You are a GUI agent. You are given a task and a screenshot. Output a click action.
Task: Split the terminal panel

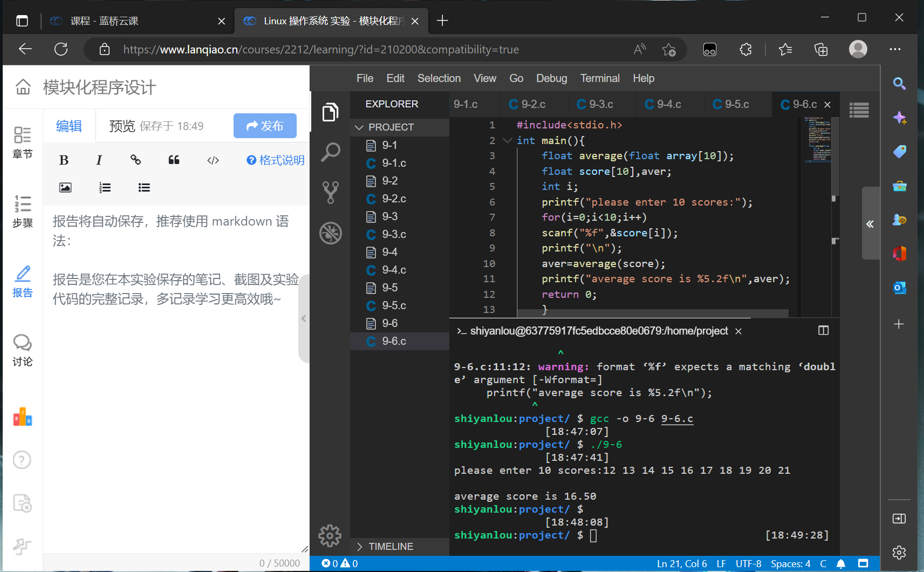click(x=823, y=330)
